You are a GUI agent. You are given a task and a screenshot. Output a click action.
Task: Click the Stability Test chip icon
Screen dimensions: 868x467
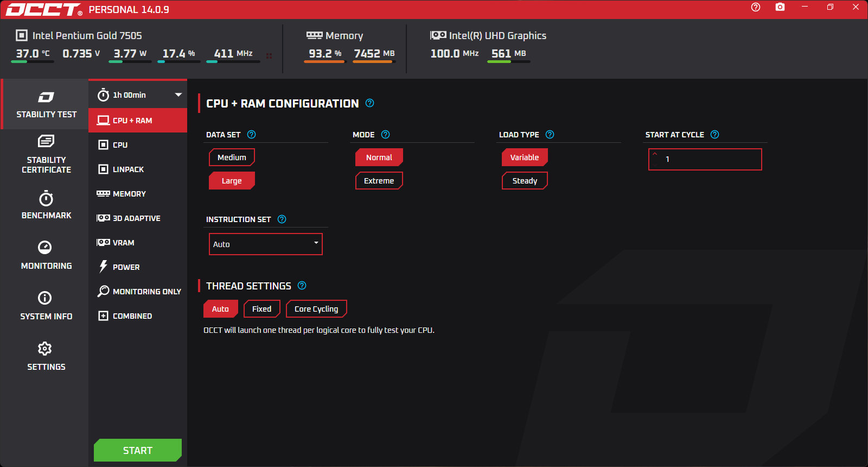(46, 97)
